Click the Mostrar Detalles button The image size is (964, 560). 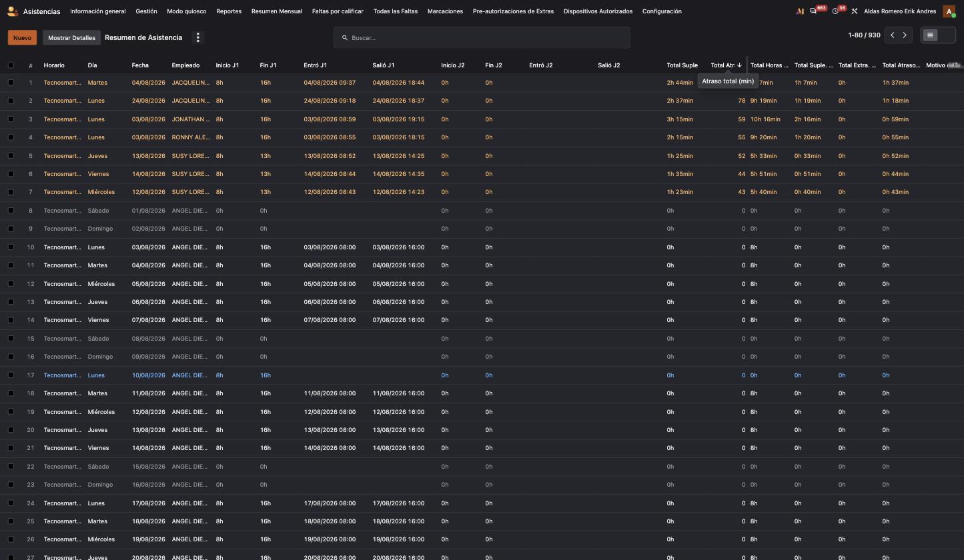tap(71, 37)
